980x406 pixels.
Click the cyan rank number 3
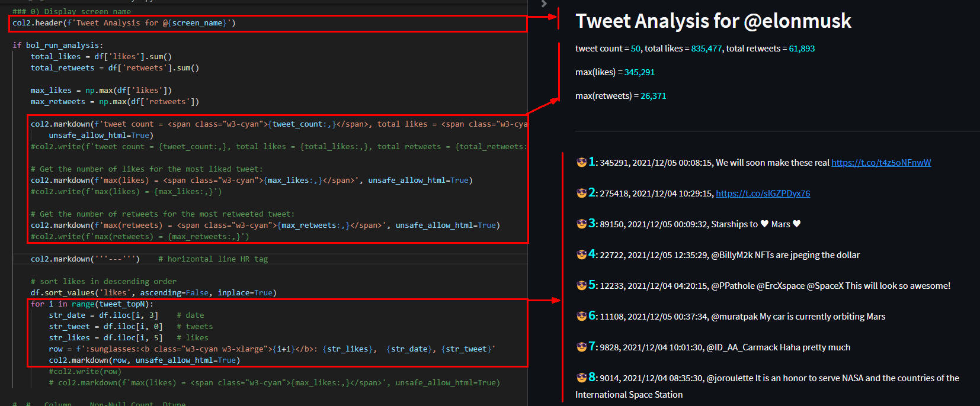[592, 223]
